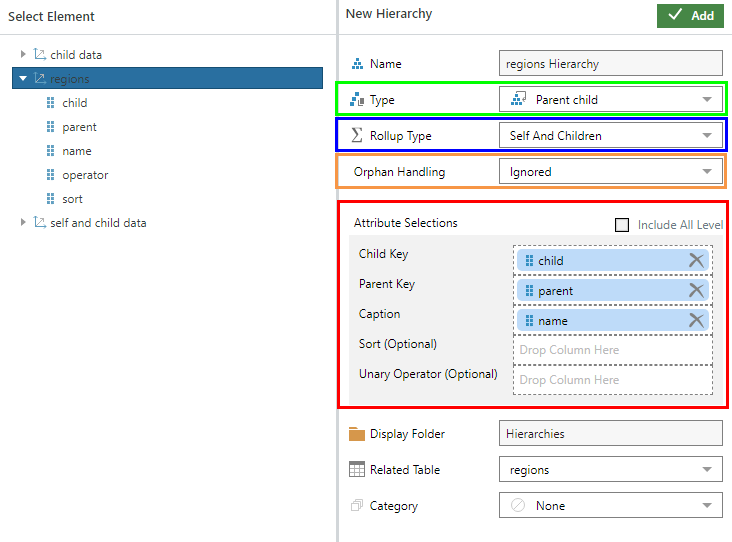This screenshot has height=542, width=732.
Task: Click the Add button
Action: (x=690, y=16)
